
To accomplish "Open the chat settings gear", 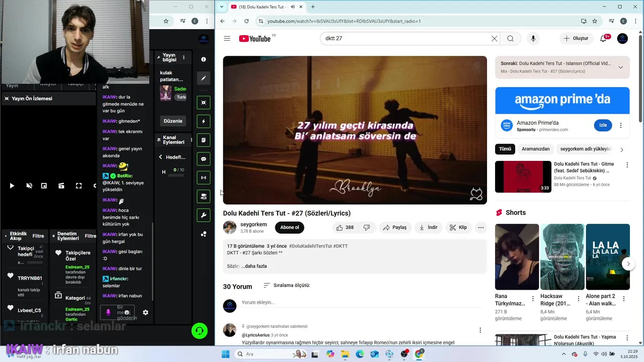I will [145, 312].
